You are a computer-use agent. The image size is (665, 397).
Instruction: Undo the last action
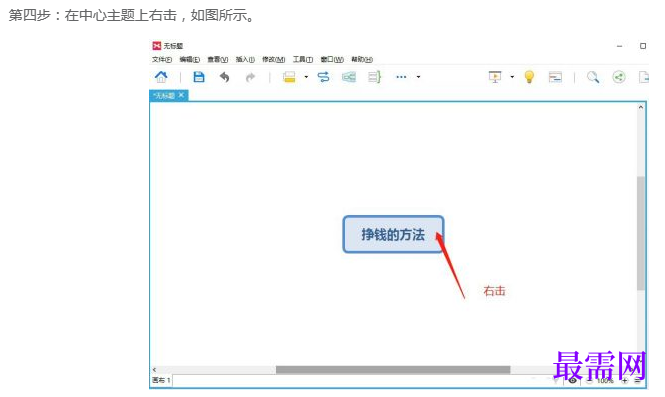click(x=224, y=77)
